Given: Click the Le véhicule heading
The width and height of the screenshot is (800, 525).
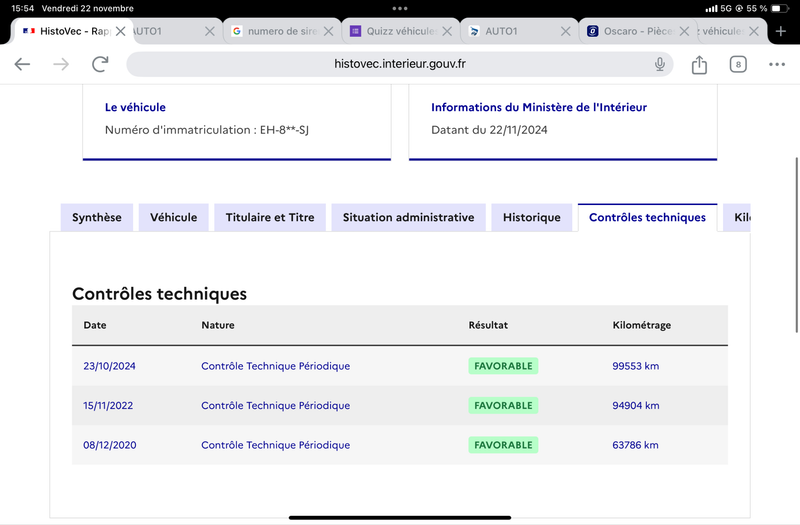Looking at the screenshot, I should [135, 107].
